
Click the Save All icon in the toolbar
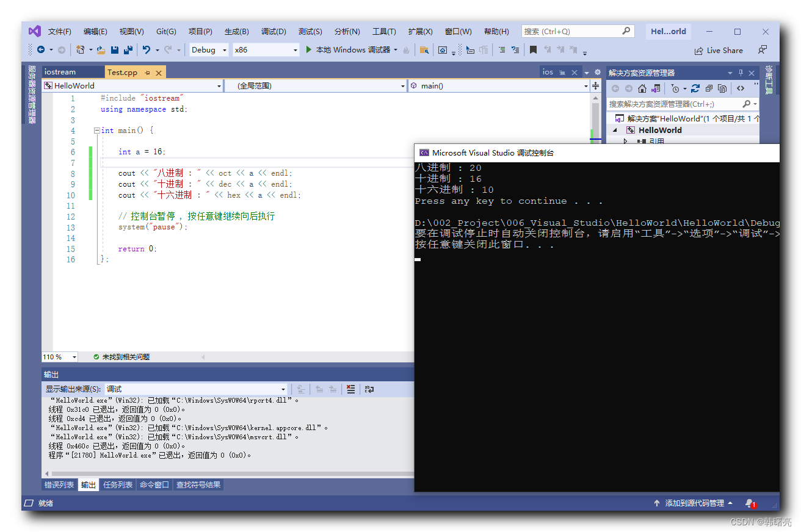point(127,49)
